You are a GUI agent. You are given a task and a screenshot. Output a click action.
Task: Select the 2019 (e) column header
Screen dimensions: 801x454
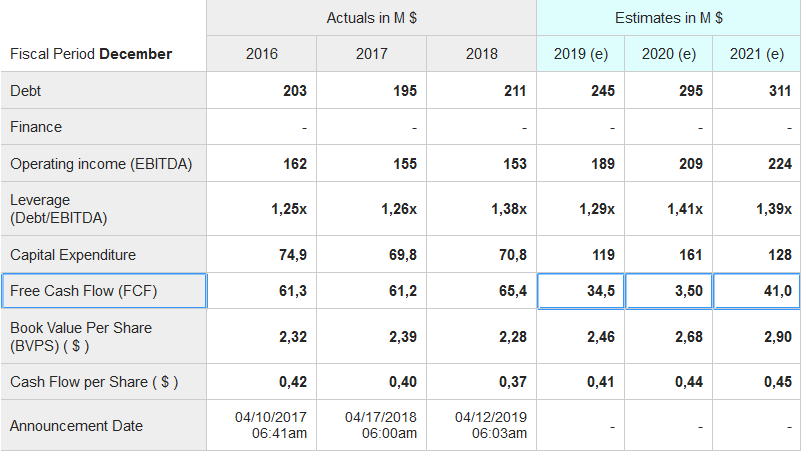[x=581, y=54]
